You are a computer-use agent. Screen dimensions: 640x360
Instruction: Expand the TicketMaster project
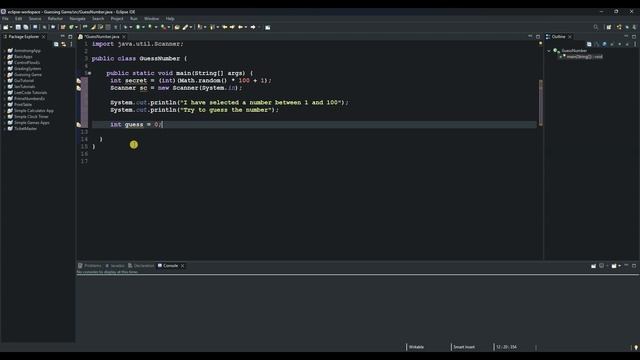point(4,129)
